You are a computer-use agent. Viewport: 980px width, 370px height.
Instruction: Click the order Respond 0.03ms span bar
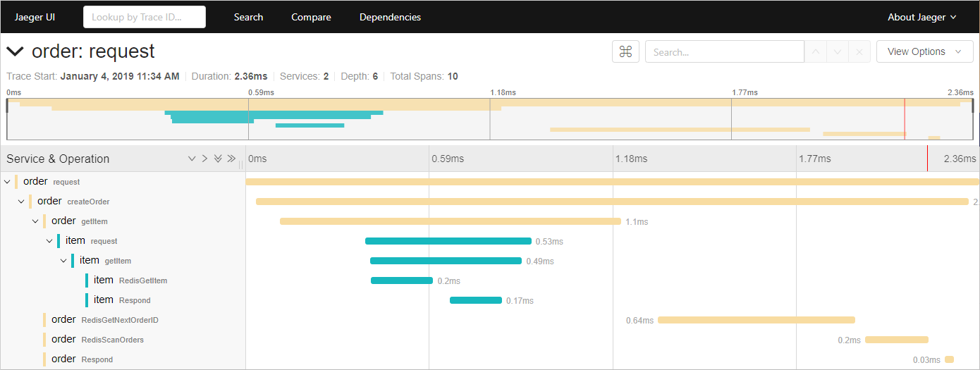[x=949, y=359]
